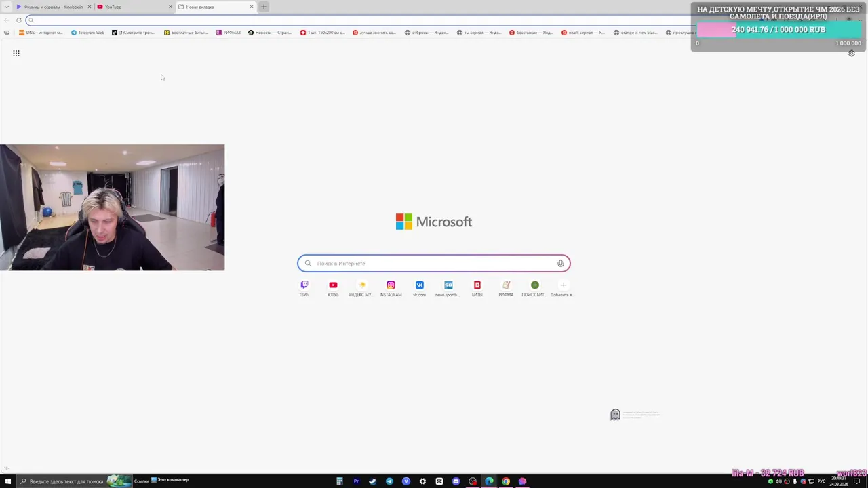Image resolution: width=868 pixels, height=488 pixels.
Task: Open Этот компьютер taskbar shortcut
Action: coord(170,480)
